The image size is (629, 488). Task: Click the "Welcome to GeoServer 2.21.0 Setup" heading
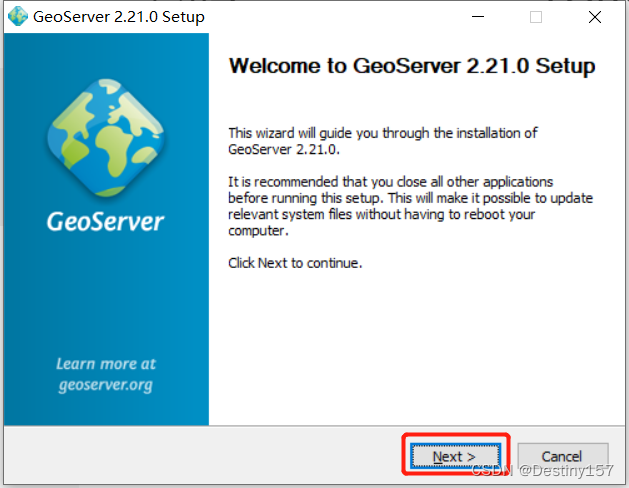[412, 66]
